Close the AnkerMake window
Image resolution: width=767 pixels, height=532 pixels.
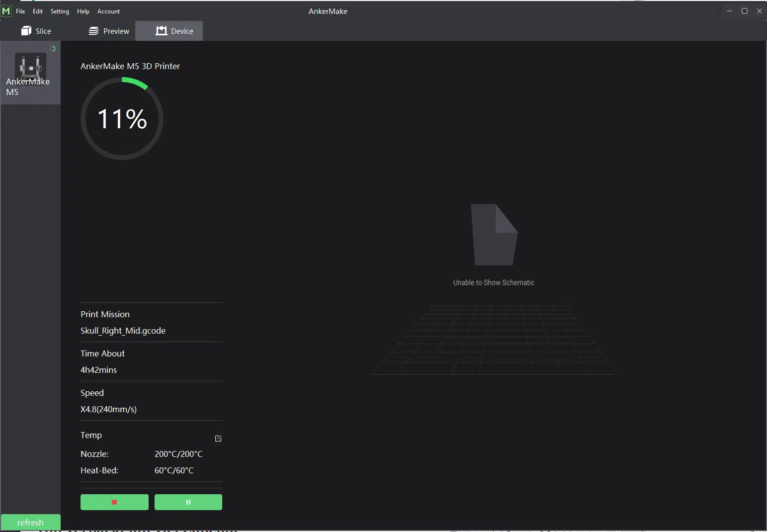[x=759, y=11]
